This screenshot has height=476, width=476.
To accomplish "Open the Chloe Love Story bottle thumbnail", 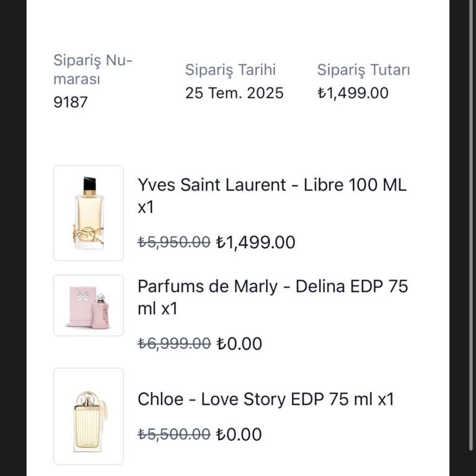I will click(89, 416).
